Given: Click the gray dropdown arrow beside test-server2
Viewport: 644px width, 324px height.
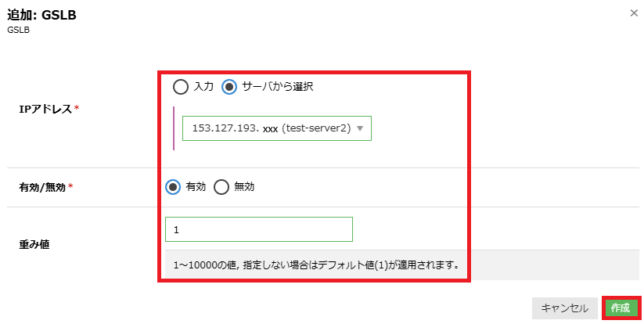Looking at the screenshot, I should (x=360, y=128).
